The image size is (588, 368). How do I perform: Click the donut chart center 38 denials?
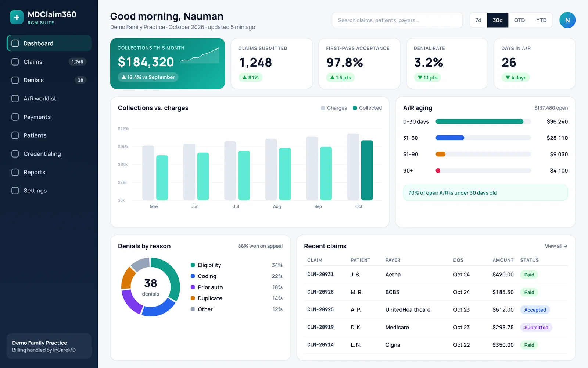151,287
